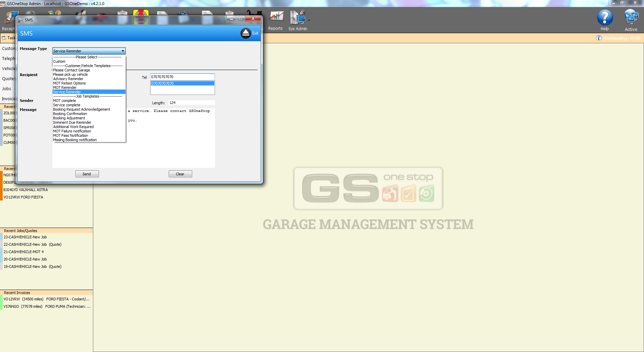Open the Task tab
644x352 pixels.
coord(9,38)
